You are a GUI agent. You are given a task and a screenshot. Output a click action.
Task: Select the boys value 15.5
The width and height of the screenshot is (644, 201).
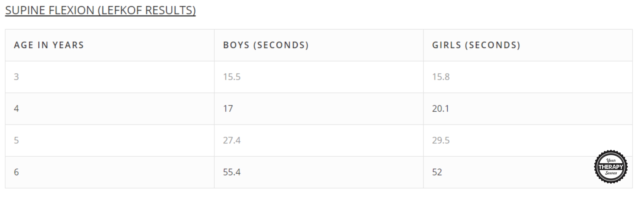(x=232, y=77)
